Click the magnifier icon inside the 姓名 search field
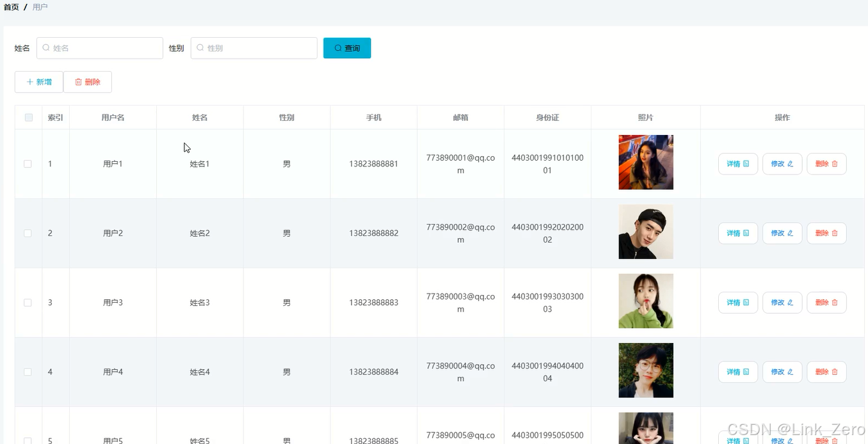 pyautogui.click(x=45, y=48)
